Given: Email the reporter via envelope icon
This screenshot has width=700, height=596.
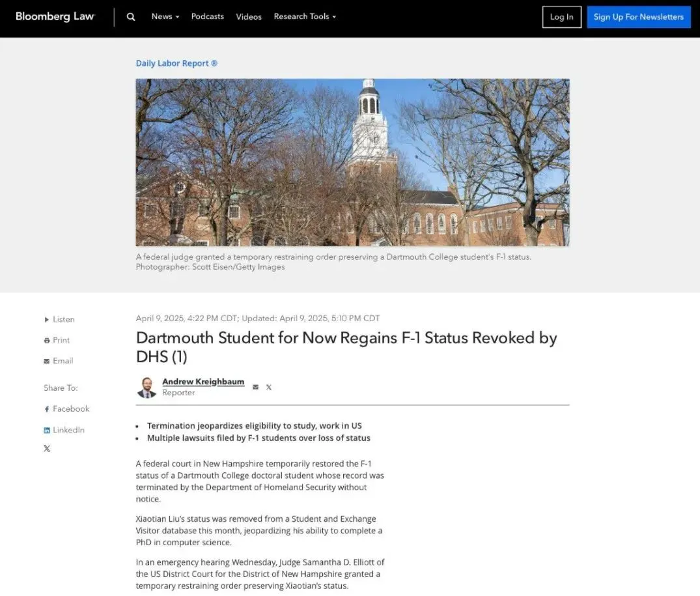Looking at the screenshot, I should (255, 387).
